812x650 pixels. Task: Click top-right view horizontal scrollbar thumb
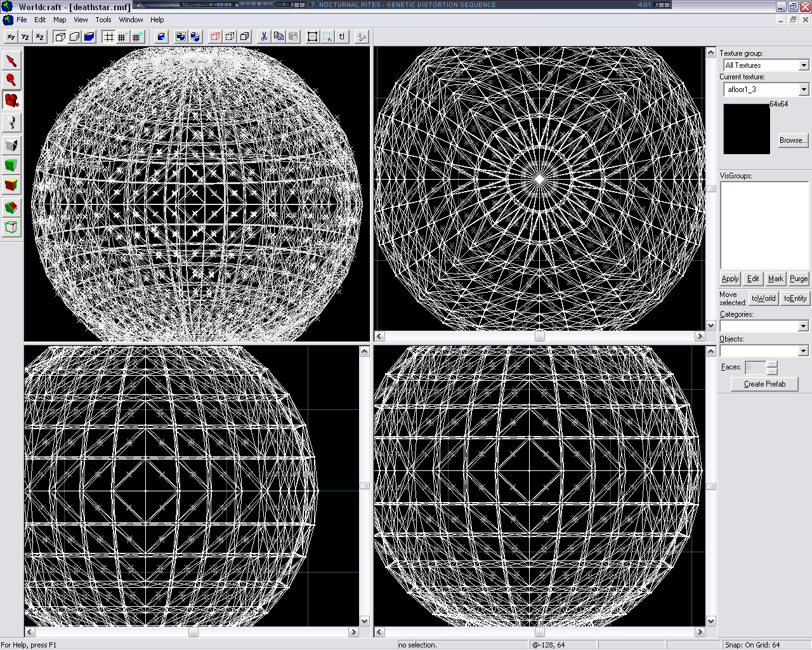(x=539, y=336)
